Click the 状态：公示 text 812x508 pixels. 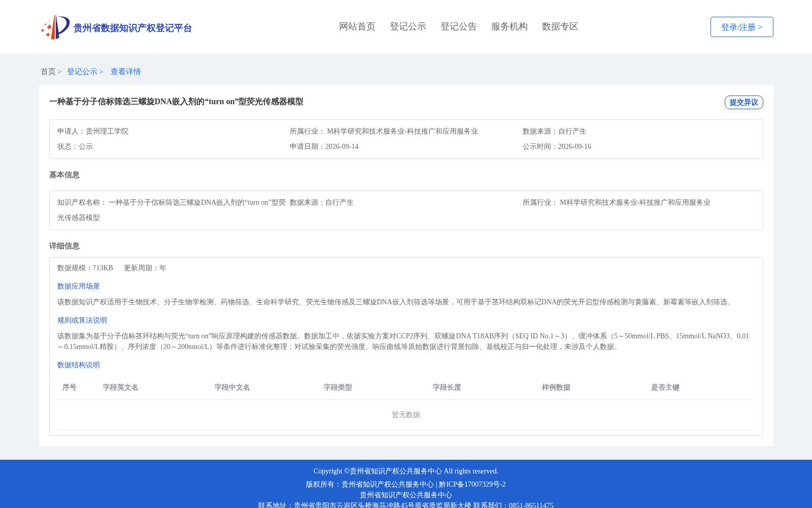pyautogui.click(x=75, y=146)
